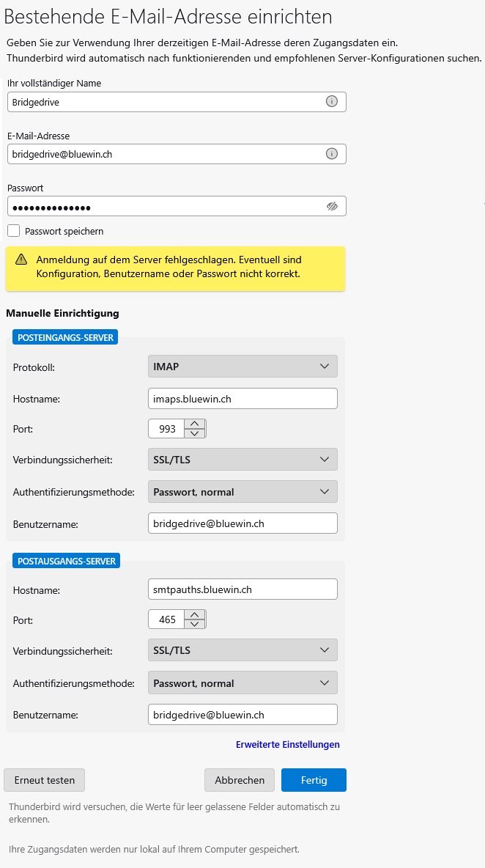Increase the incoming server port with the up arrow

(x=194, y=424)
